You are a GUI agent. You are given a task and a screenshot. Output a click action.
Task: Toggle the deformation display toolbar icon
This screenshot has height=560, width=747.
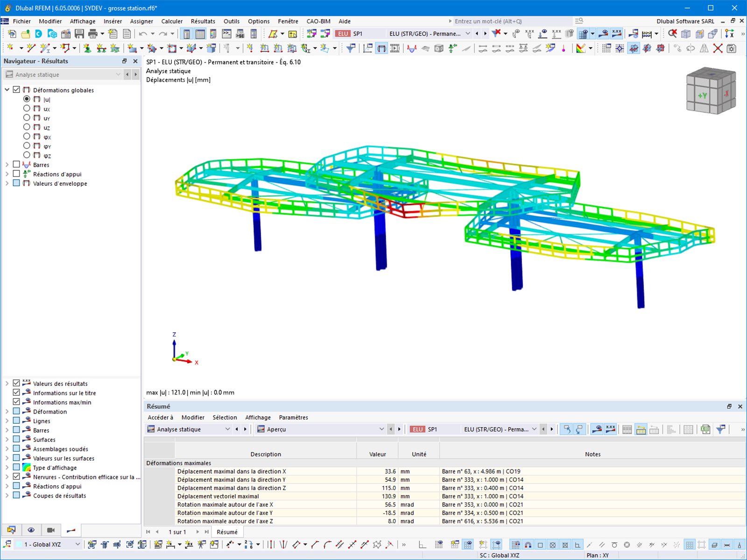(381, 48)
